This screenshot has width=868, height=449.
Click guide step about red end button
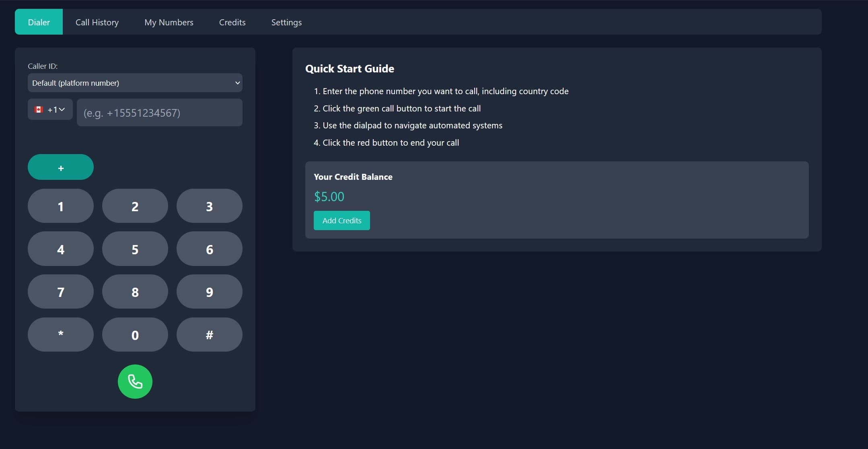386,143
